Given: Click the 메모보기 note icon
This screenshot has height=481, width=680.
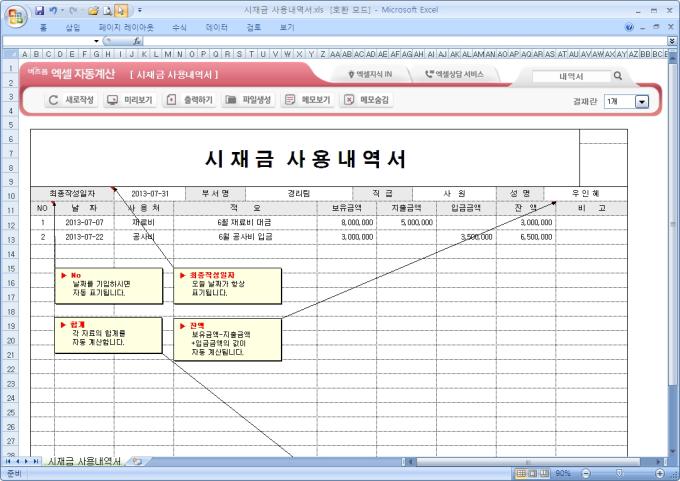Looking at the screenshot, I should (x=290, y=100).
